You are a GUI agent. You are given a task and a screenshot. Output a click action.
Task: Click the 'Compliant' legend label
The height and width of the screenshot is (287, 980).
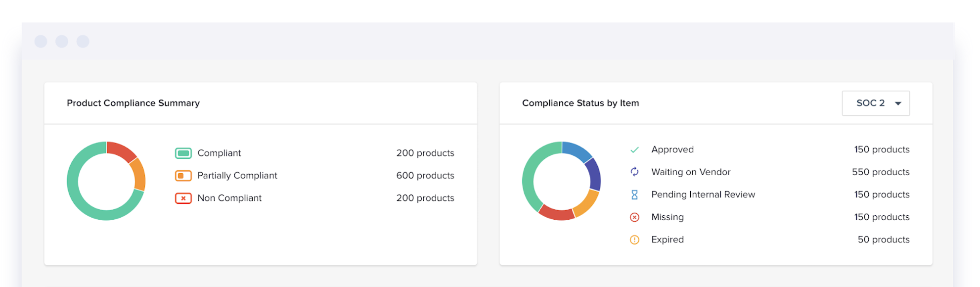tap(219, 153)
